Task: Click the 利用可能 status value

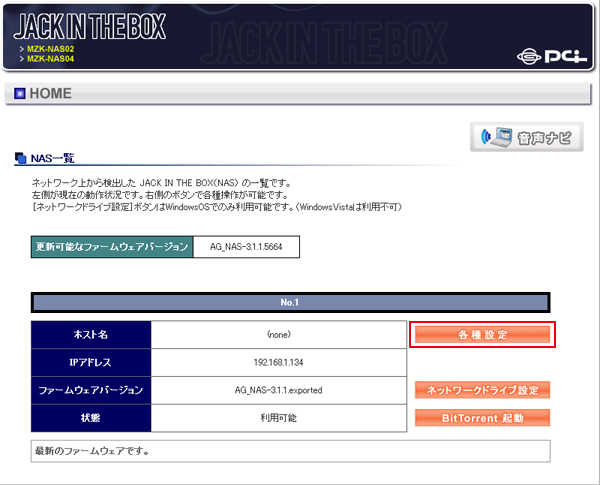Action: point(279,418)
